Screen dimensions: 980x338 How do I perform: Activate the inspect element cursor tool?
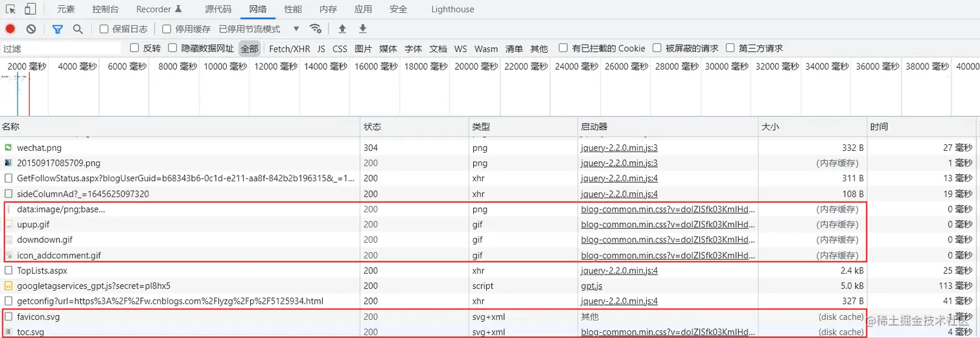(11, 9)
